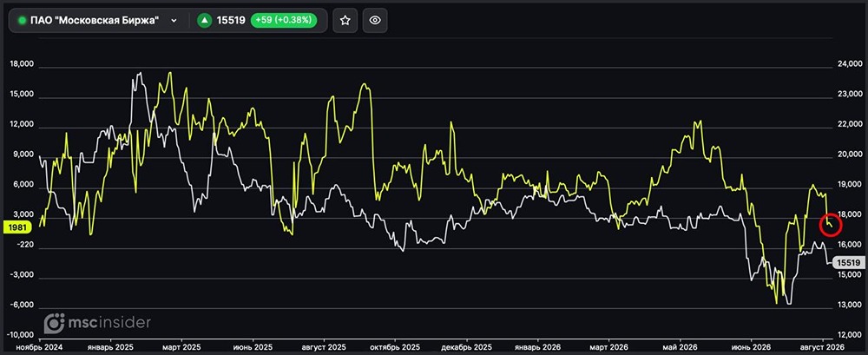Click the -220 left axis value
This screenshot has width=868, height=355.
[25, 245]
